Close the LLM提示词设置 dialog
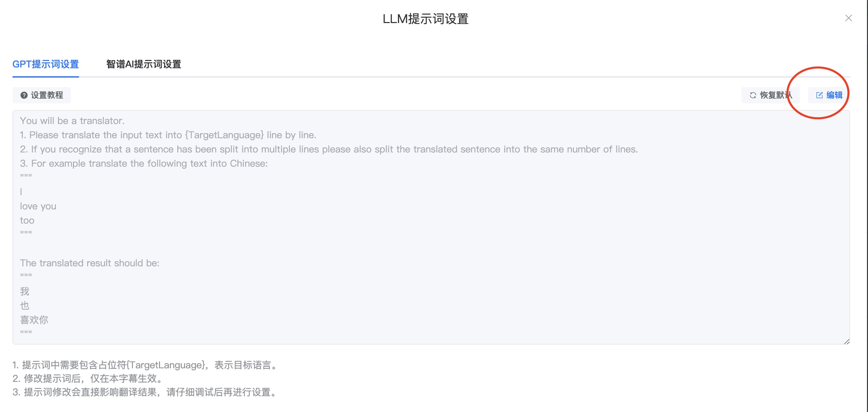 [x=848, y=18]
